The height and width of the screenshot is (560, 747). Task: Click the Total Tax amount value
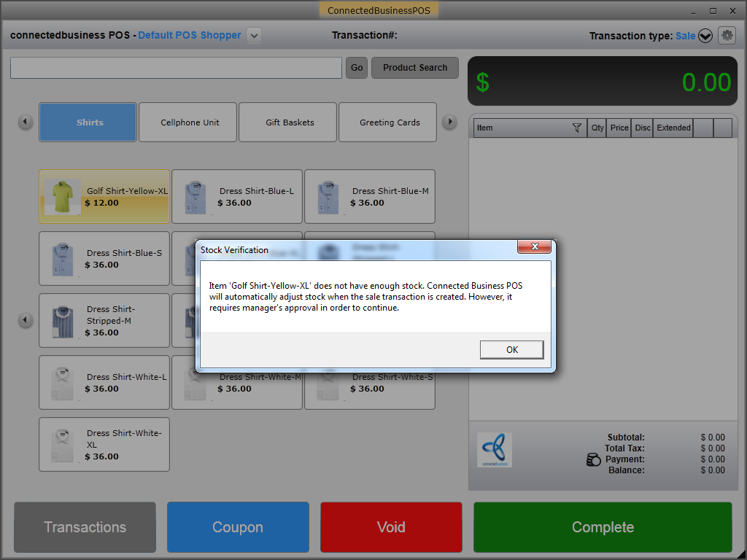point(713,448)
